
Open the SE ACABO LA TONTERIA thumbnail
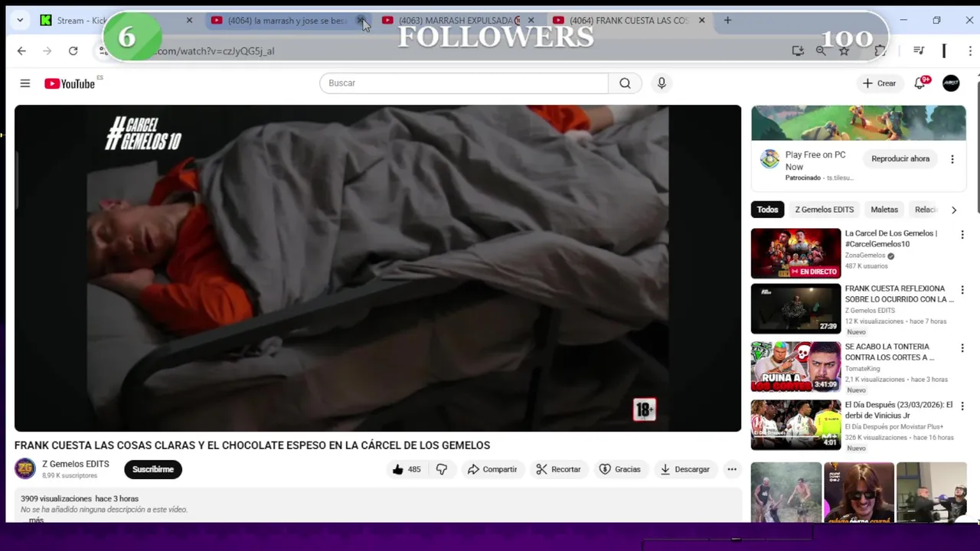point(795,367)
